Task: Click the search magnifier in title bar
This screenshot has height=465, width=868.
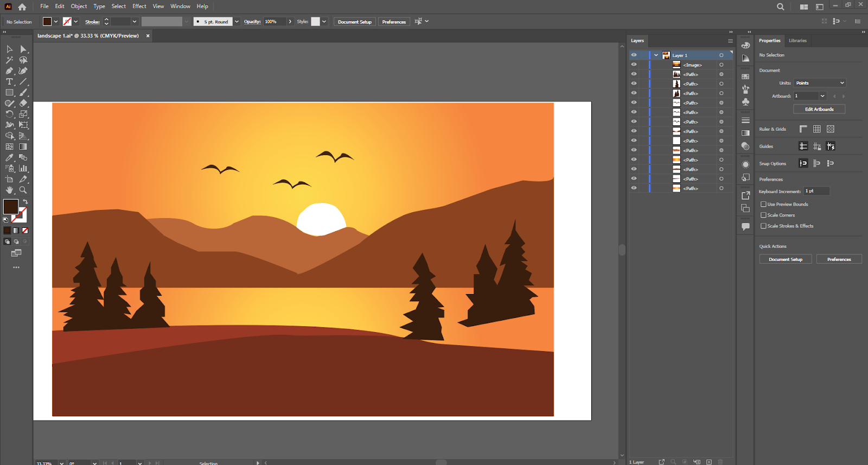Action: coord(780,7)
